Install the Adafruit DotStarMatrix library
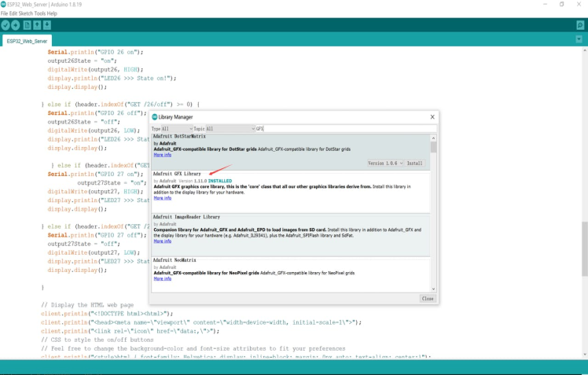 pyautogui.click(x=414, y=163)
